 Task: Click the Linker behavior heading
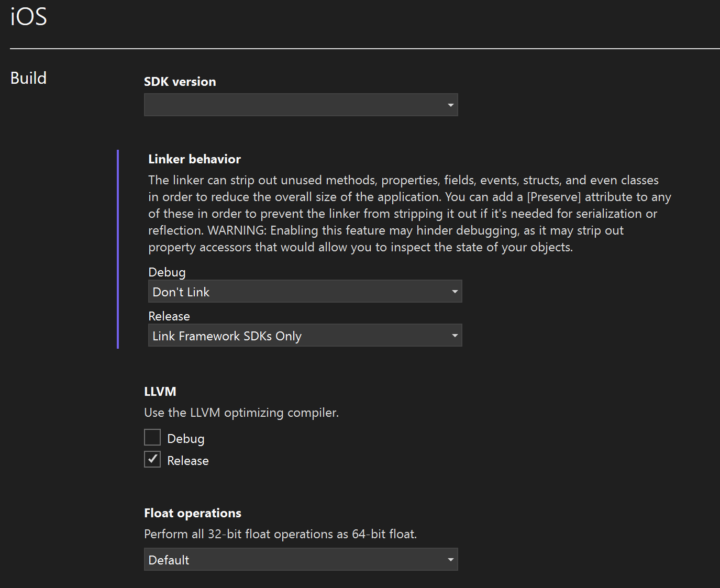195,159
